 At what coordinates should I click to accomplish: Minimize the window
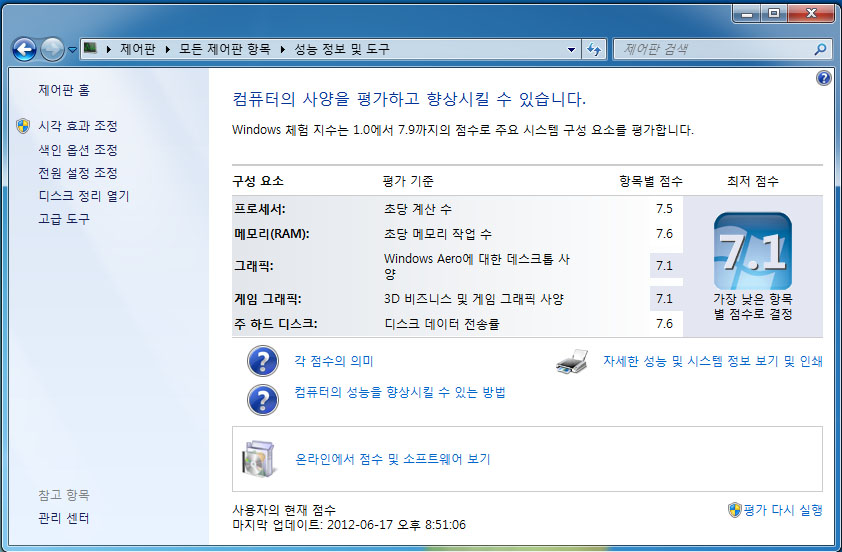[747, 13]
